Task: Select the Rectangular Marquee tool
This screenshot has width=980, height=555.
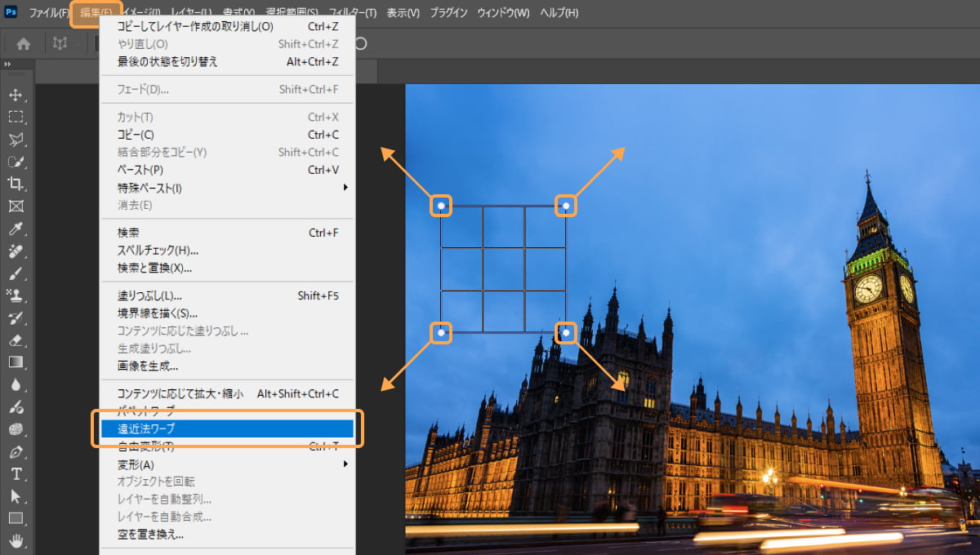Action: (x=16, y=117)
